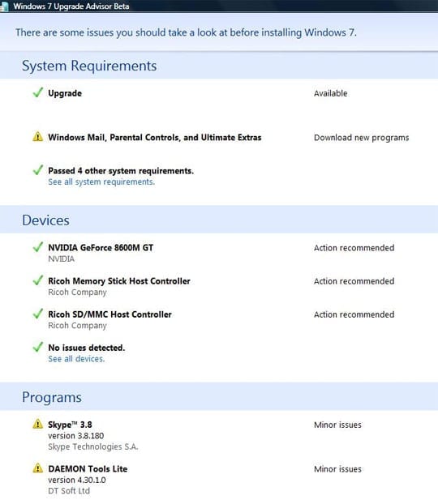Image resolution: width=438 pixels, height=504 pixels.
Task: Click the DT Soft Ltd publisher text
Action: tap(69, 491)
